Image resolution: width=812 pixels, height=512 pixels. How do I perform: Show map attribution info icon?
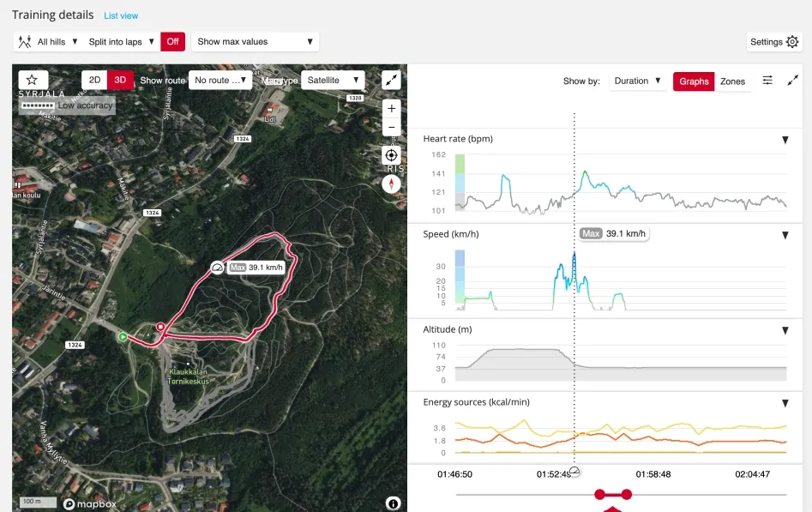tap(393, 503)
